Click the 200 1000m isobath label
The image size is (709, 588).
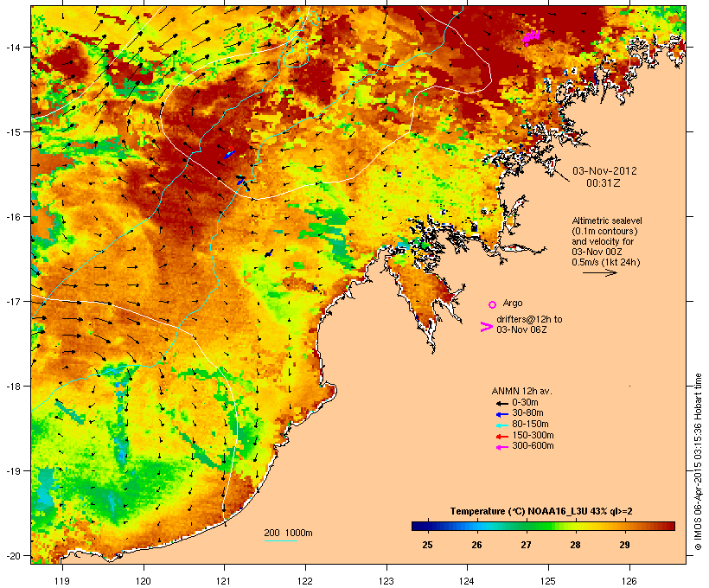pos(288,533)
